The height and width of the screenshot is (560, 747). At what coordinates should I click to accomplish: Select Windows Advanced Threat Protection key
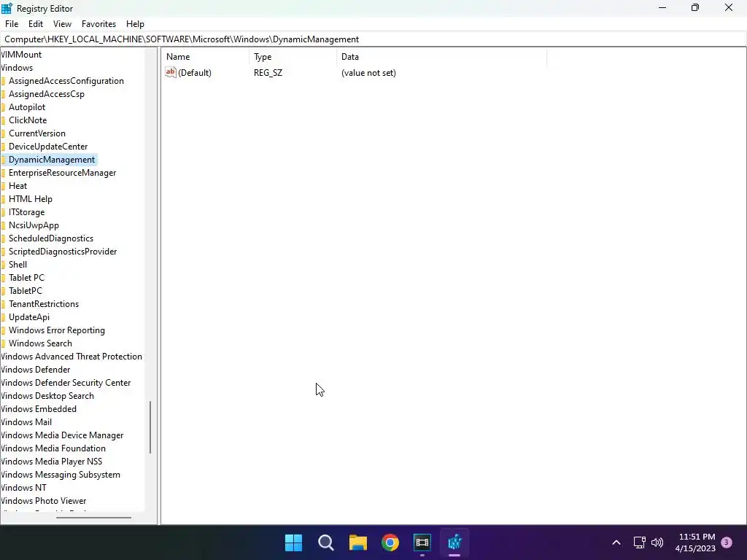(x=71, y=356)
